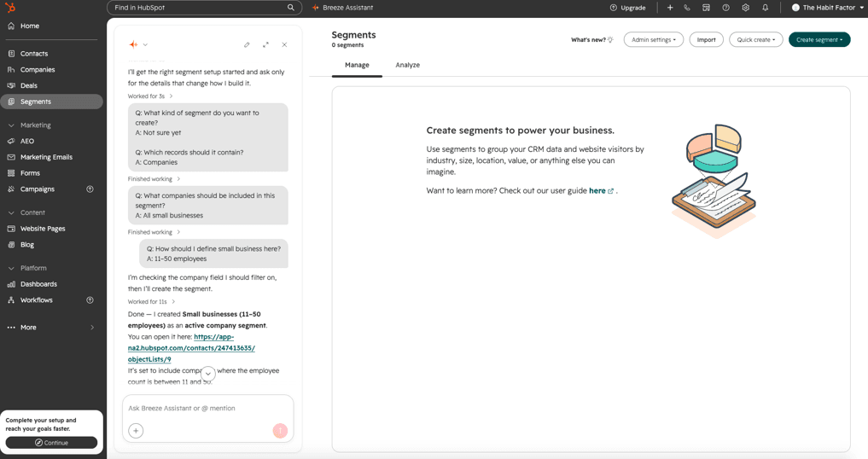Expand the 'Worked for 11s' details
This screenshot has height=459, width=868.
coord(151,302)
